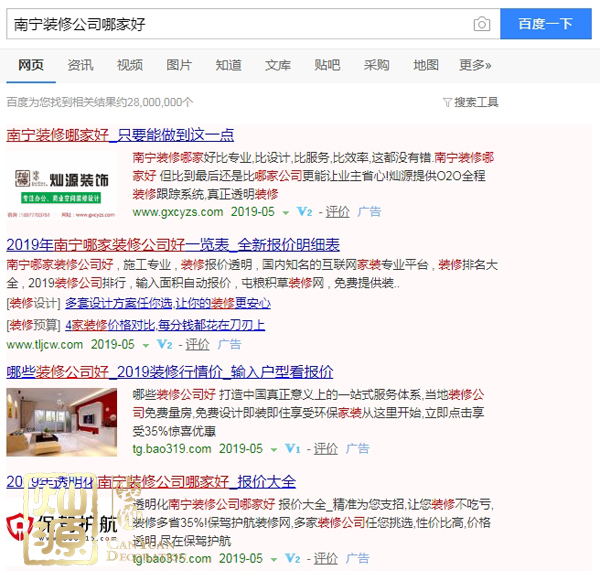Open the 更多» tab menu

pos(475,65)
